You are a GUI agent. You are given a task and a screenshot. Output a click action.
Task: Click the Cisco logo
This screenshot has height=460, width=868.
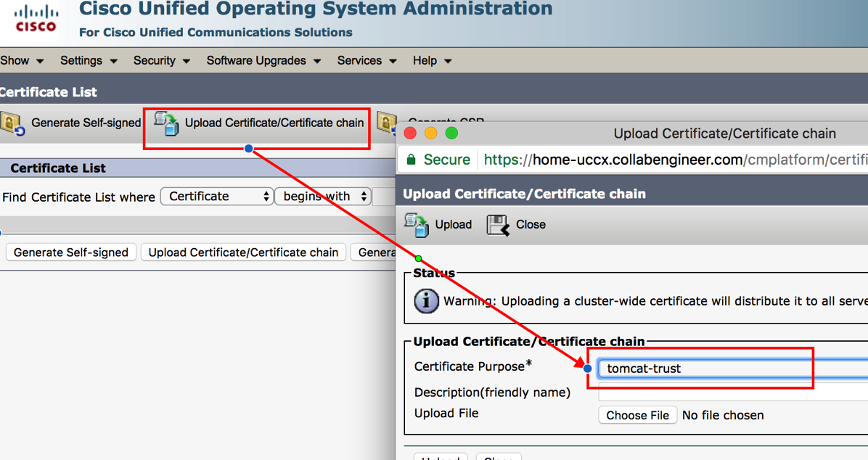click(x=36, y=20)
